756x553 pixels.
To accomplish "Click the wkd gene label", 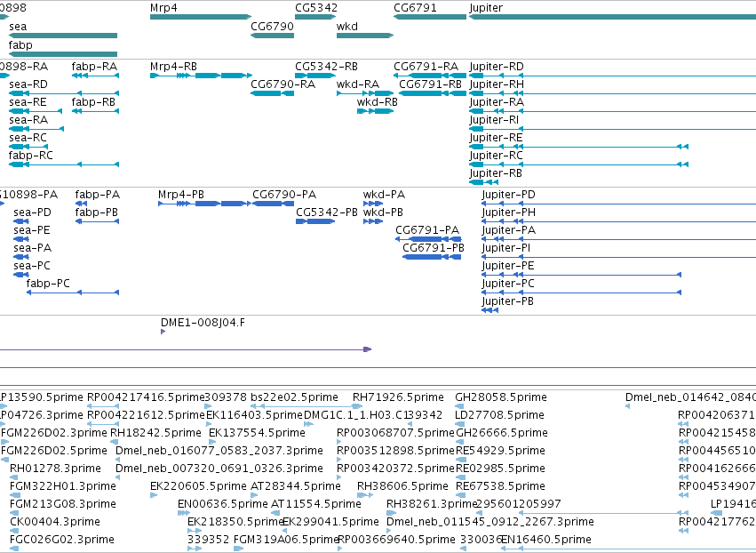I will pyautogui.click(x=347, y=27).
